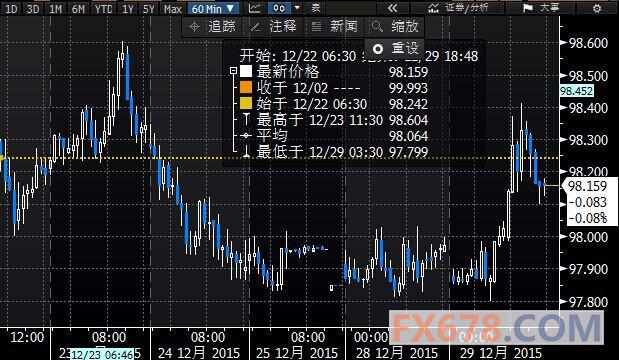Click the 最高于 high marker icon
The height and width of the screenshot is (360, 619).
pos(246,119)
